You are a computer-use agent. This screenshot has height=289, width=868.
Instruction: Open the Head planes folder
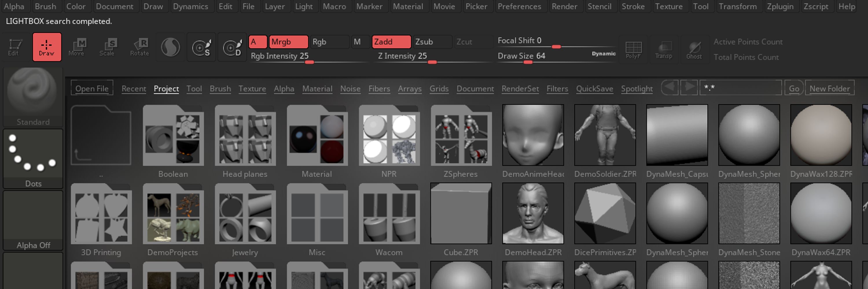coord(245,135)
